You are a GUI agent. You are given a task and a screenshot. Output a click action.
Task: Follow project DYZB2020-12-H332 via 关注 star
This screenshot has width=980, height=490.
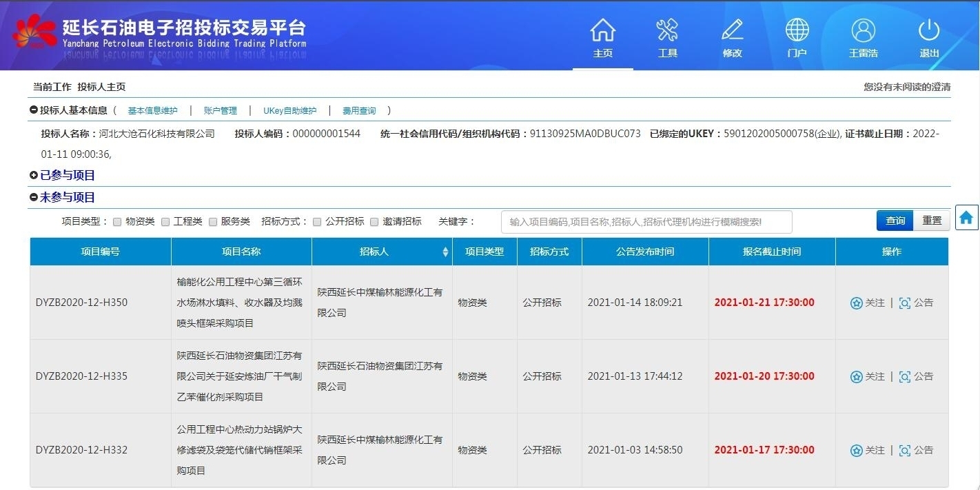click(x=868, y=450)
